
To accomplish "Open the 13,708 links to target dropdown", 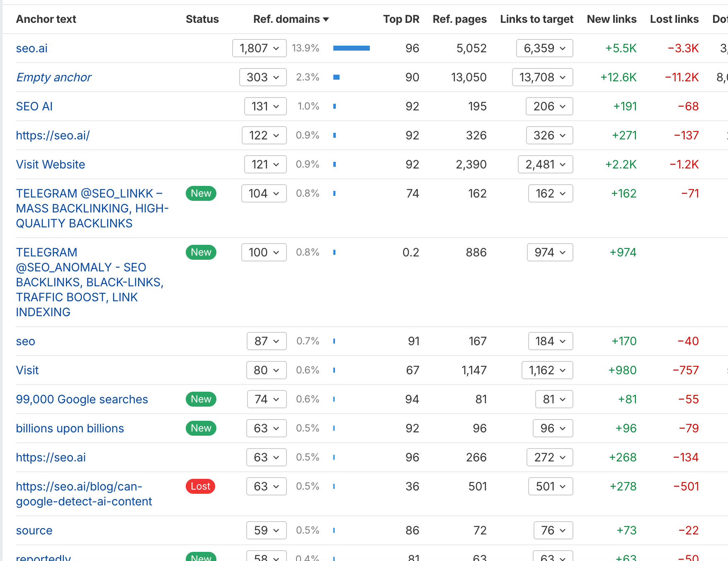I will click(542, 77).
